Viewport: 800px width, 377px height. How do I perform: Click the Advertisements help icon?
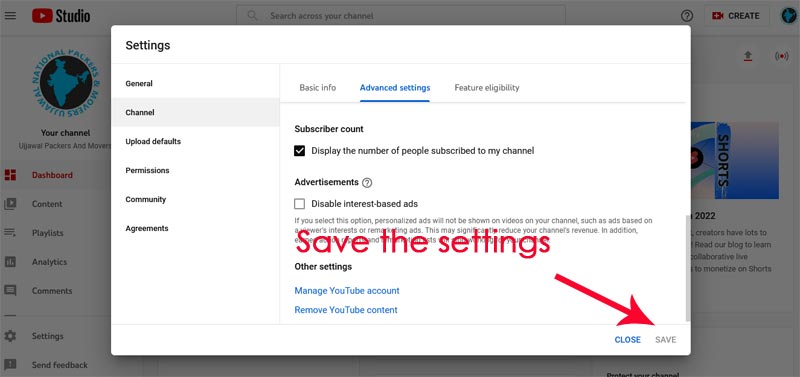tap(367, 183)
